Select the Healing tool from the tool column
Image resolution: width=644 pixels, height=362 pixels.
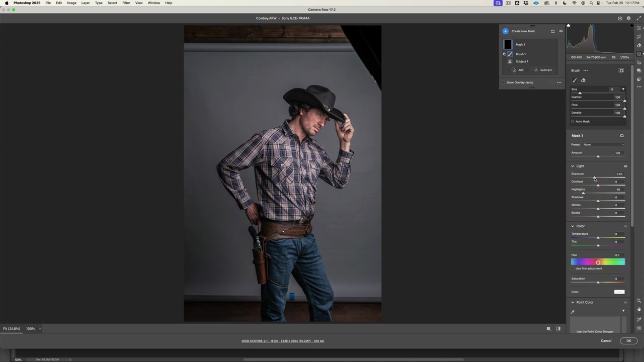coord(639,45)
